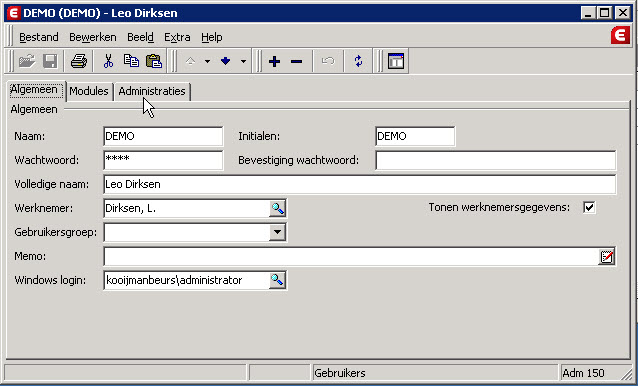The height and width of the screenshot is (386, 638).
Task: Click the Gebruikers status bar text
Action: pos(340,373)
